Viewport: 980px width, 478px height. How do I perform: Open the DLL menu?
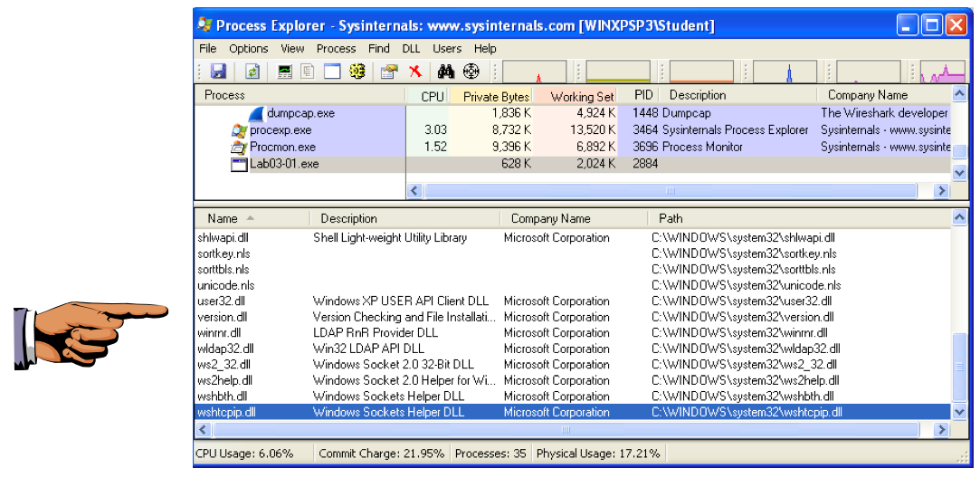coord(411,48)
